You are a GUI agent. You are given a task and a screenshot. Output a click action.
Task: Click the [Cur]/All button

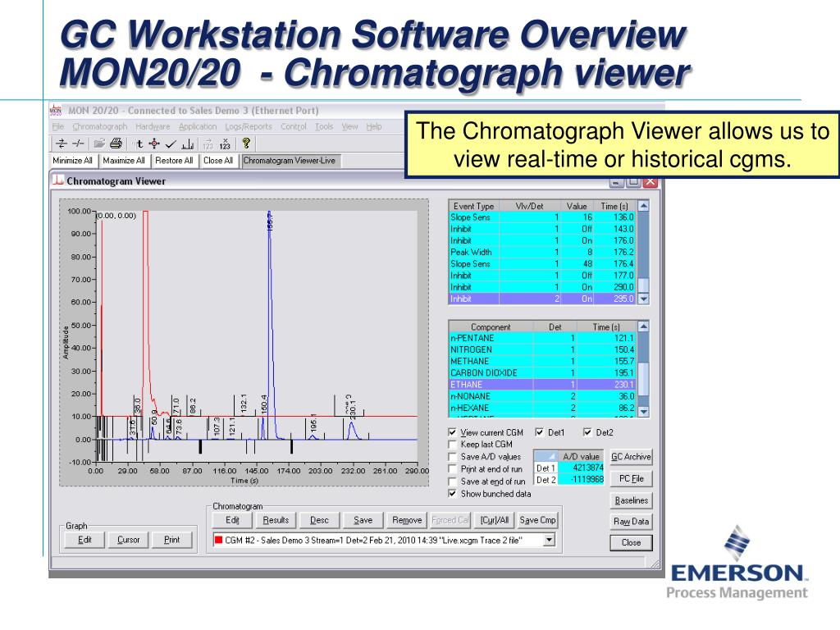click(x=495, y=519)
